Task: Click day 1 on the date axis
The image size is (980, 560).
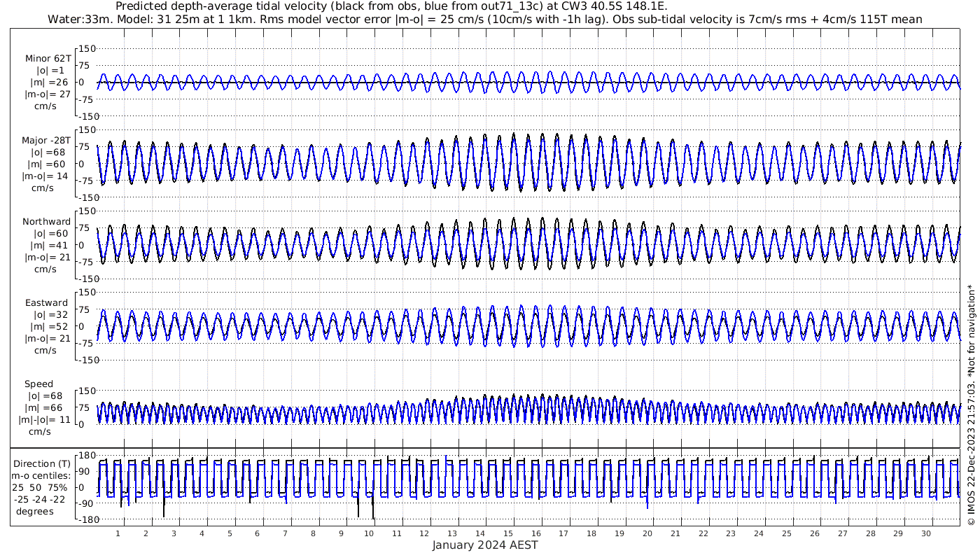Action: pyautogui.click(x=118, y=533)
